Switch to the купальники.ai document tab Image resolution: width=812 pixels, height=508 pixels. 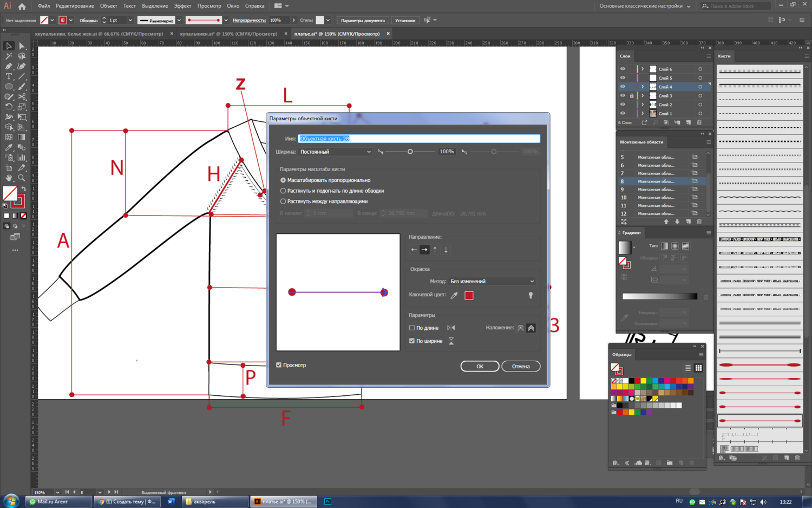click(x=228, y=34)
